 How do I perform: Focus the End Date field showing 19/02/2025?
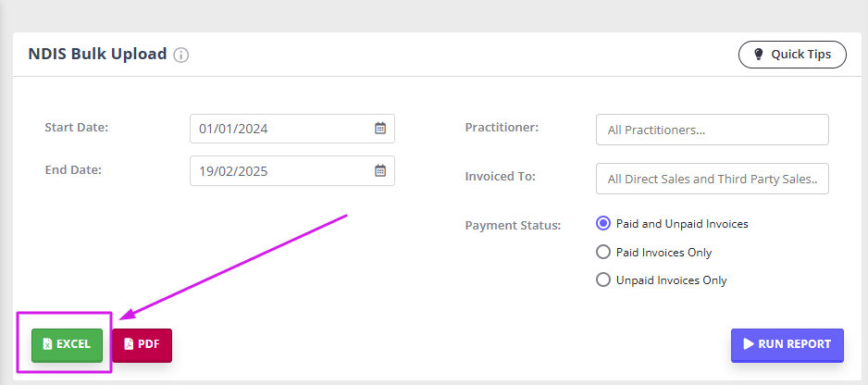tap(292, 170)
